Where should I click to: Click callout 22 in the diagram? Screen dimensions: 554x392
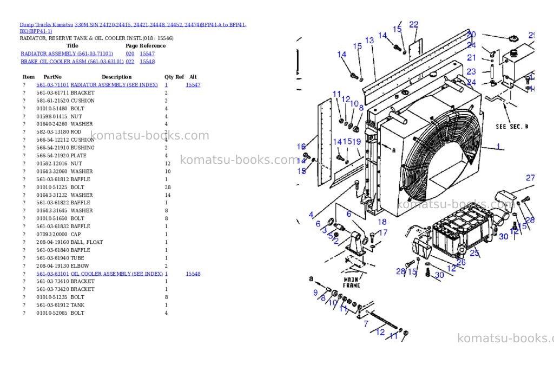pyautogui.click(x=414, y=25)
